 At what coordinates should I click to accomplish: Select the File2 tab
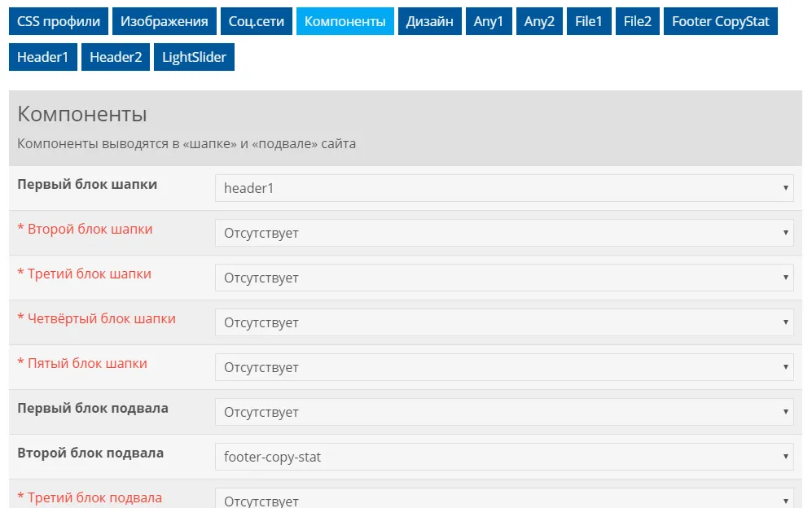point(638,21)
